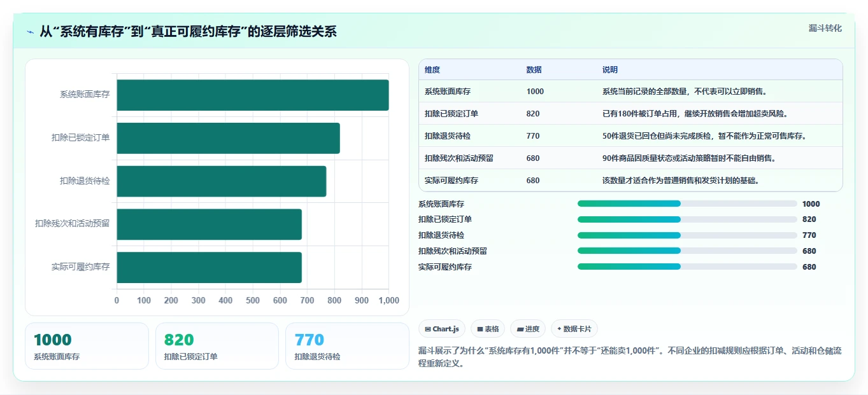
Task: Click the 实际可履约库存 progress bar
Action: (687, 267)
